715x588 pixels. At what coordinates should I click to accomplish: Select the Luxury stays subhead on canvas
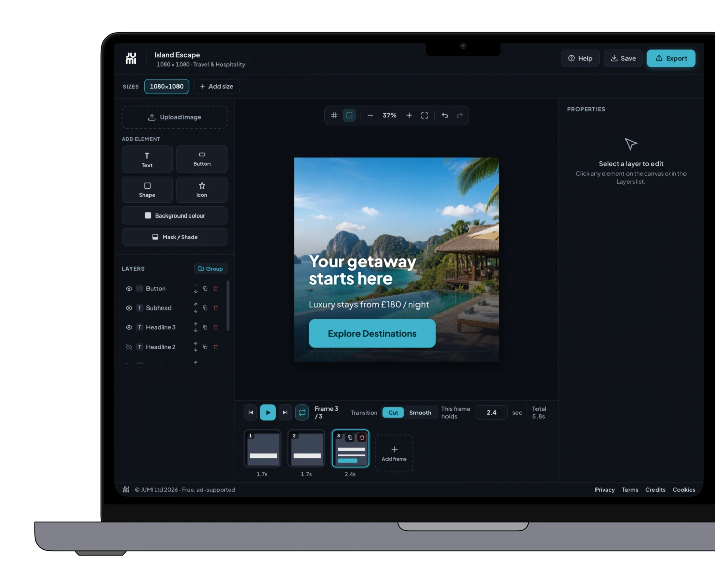point(369,304)
